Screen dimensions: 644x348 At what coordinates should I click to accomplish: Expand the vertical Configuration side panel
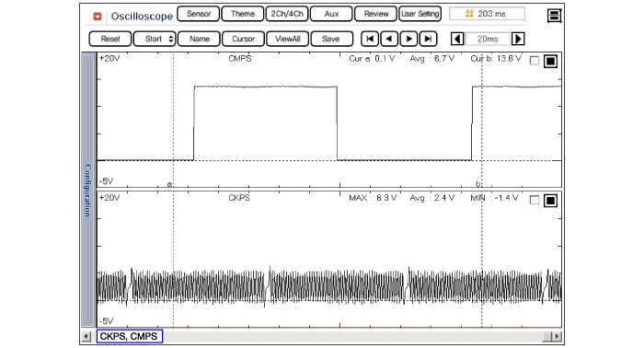pyautogui.click(x=87, y=190)
